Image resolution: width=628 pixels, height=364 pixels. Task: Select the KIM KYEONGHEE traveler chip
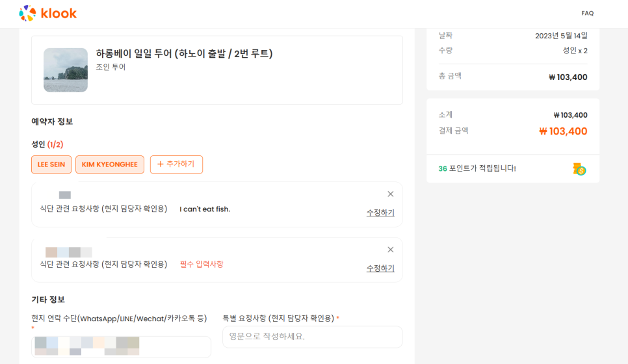tap(110, 164)
